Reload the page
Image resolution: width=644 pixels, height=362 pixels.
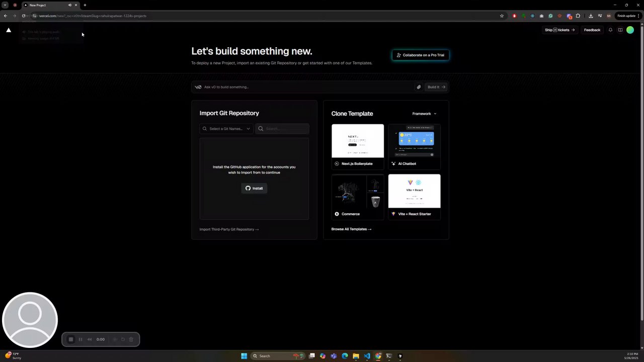pyautogui.click(x=23, y=16)
